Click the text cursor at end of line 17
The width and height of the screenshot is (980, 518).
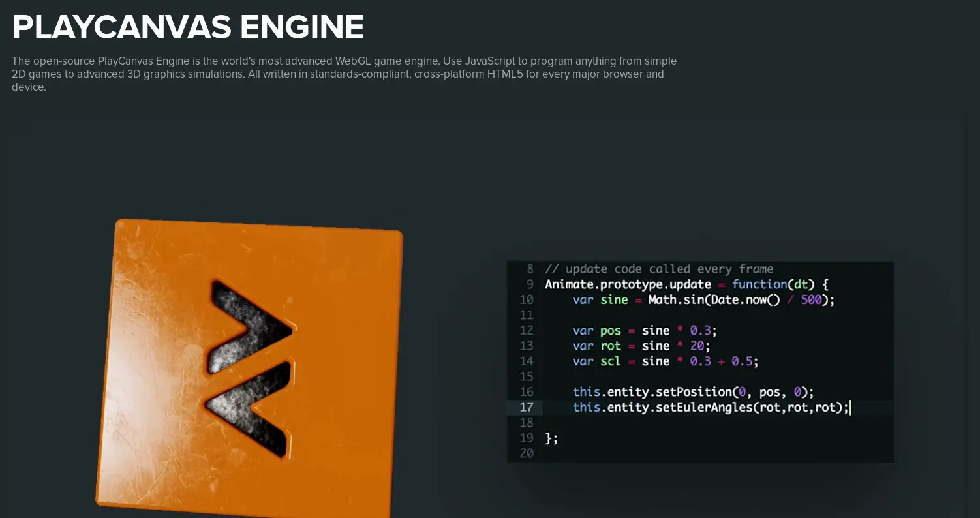point(850,408)
